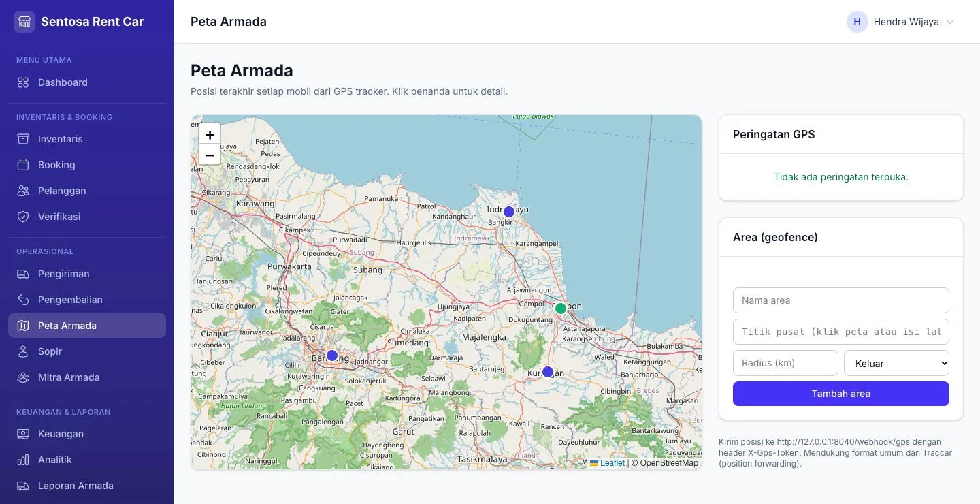Open the Hendra Wijaya user menu chevron

(950, 22)
